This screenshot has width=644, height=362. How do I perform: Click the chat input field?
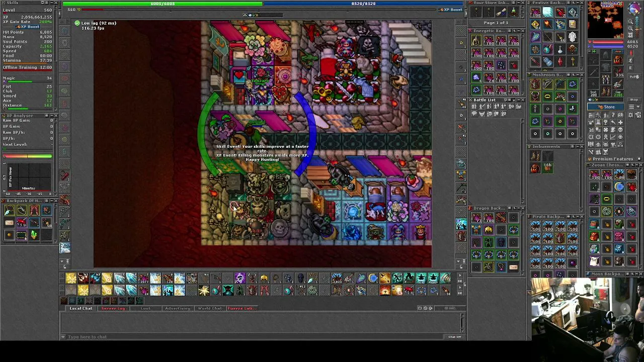[x=254, y=337]
